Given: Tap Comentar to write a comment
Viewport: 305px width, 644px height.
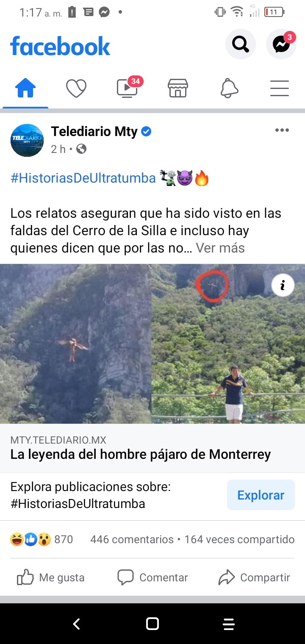Looking at the screenshot, I should click(152, 577).
